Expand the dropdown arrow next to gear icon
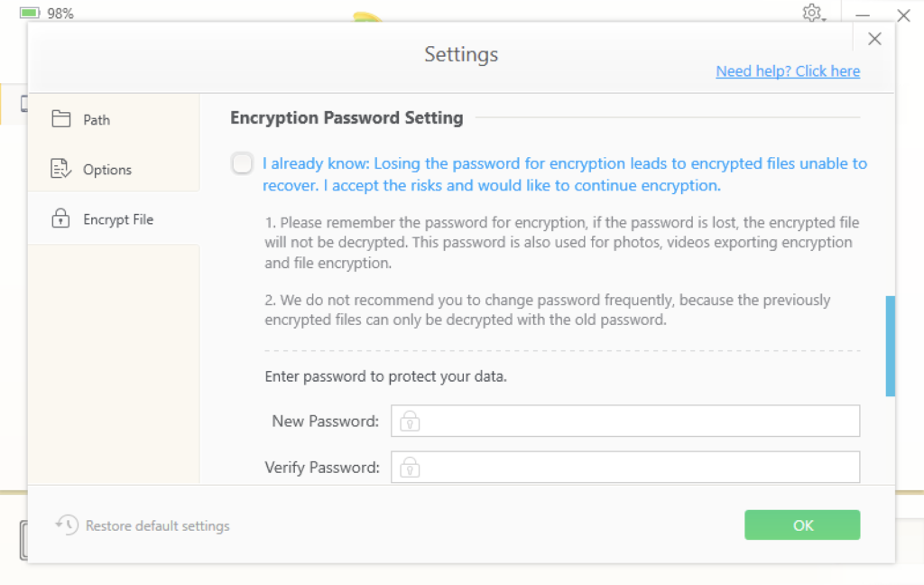 click(x=825, y=20)
